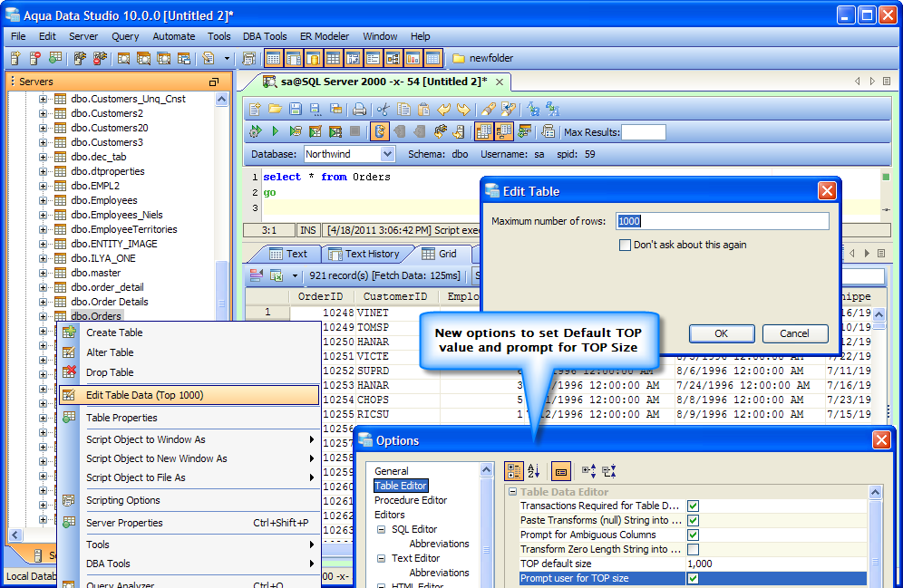
Task: Open a file with the yellow folder icon
Action: click(276, 109)
